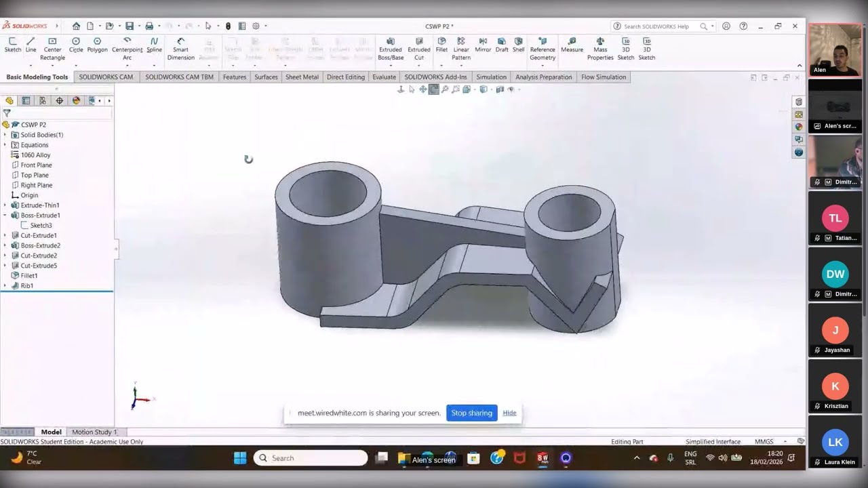This screenshot has height=488, width=868.
Task: Click the MMGS units in status bar
Action: coord(764,442)
